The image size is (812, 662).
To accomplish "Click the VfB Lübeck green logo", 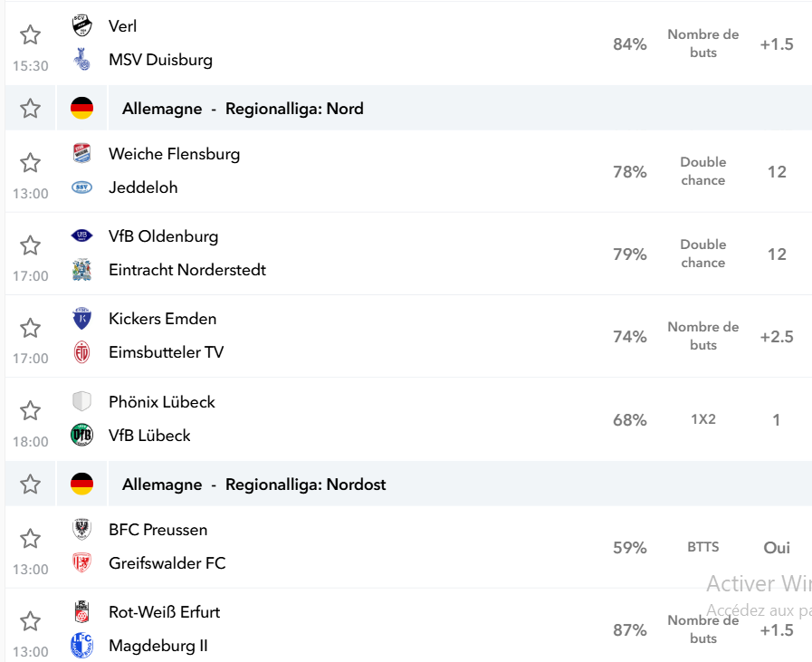I will pyautogui.click(x=81, y=435).
